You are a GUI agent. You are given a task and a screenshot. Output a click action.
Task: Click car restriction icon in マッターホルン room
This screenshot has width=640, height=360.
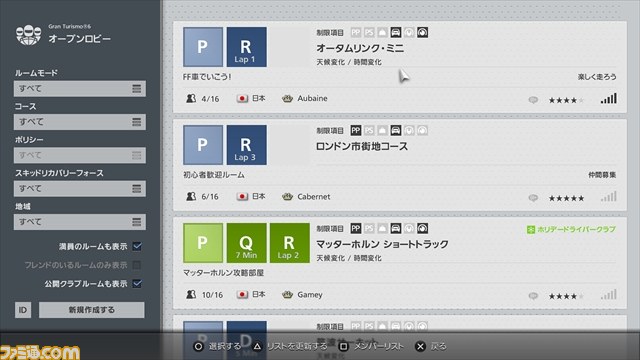tap(396, 228)
